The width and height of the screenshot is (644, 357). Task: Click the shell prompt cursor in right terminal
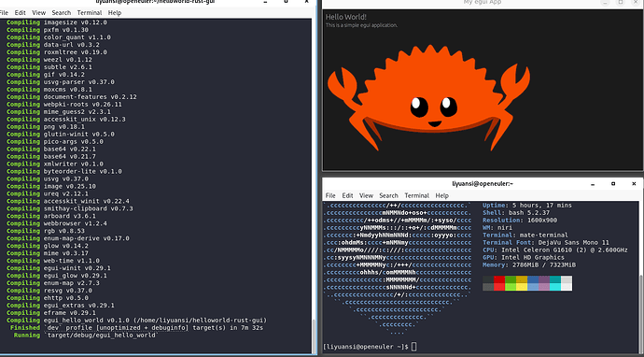413,347
